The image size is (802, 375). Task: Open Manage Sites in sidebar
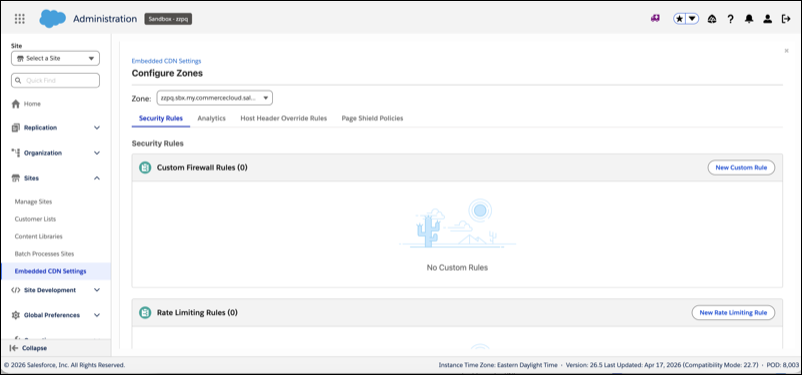pyautogui.click(x=33, y=202)
